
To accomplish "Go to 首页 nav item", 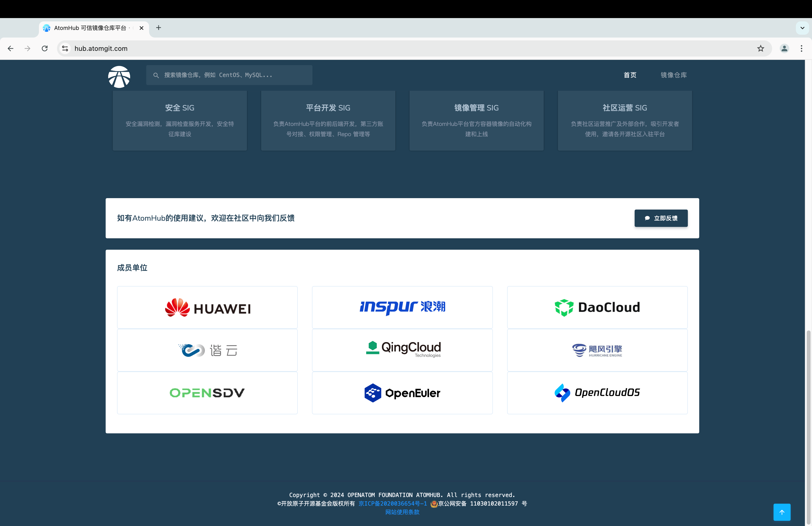I will [630, 75].
